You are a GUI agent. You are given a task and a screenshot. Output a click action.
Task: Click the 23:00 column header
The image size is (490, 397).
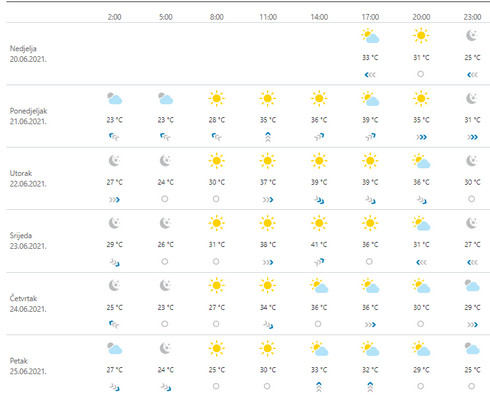coord(472,17)
